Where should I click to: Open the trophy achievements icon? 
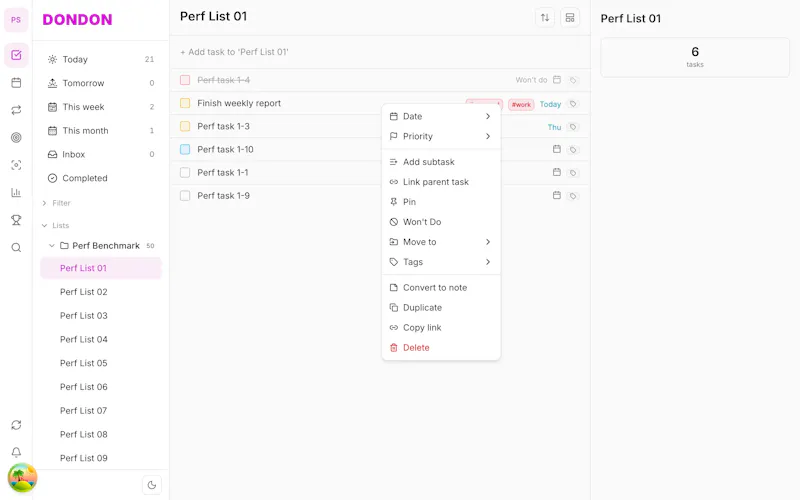(16, 220)
